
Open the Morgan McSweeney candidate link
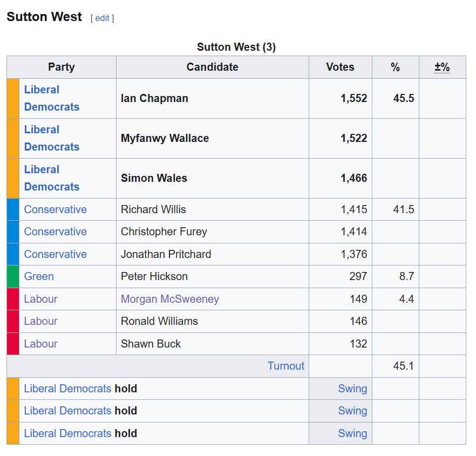pyautogui.click(x=169, y=299)
